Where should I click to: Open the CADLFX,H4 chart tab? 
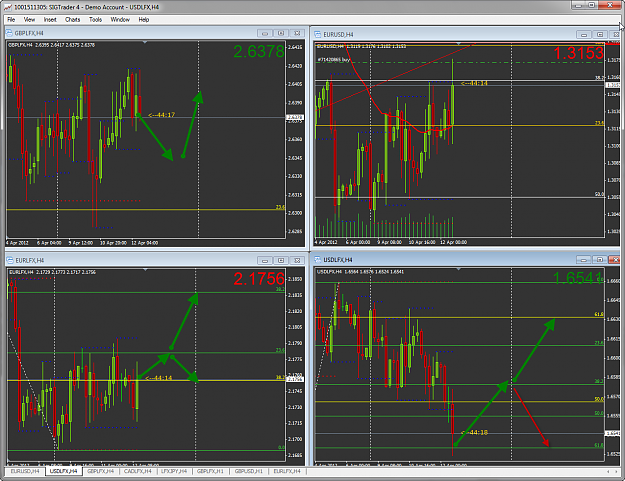coord(138,471)
